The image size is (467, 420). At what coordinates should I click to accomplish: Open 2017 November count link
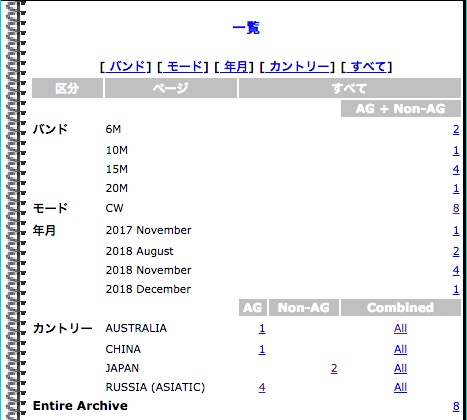tap(456, 230)
